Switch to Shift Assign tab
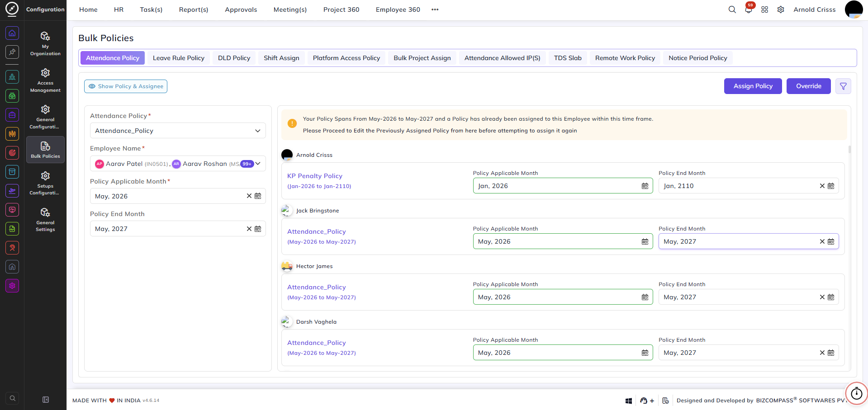The height and width of the screenshot is (410, 868). point(281,58)
